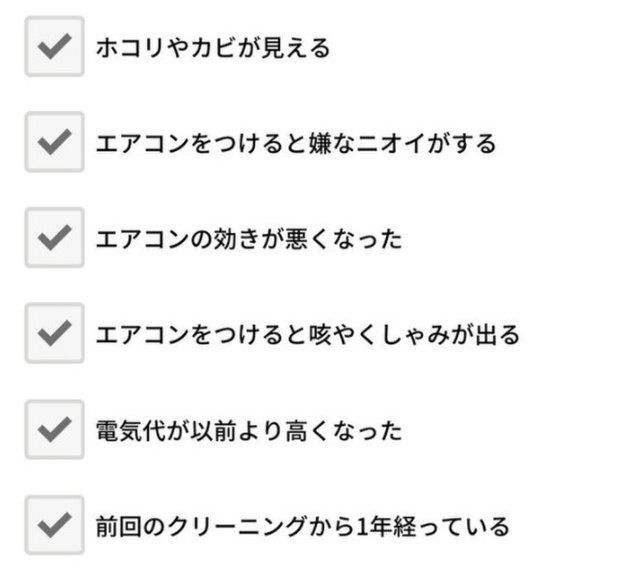Toggle the 前回のクリーニングから1年経っている checkbox

(x=54, y=525)
